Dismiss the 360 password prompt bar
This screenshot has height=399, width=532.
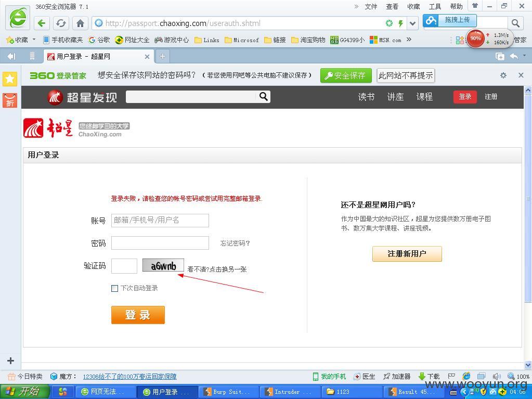pos(521,75)
